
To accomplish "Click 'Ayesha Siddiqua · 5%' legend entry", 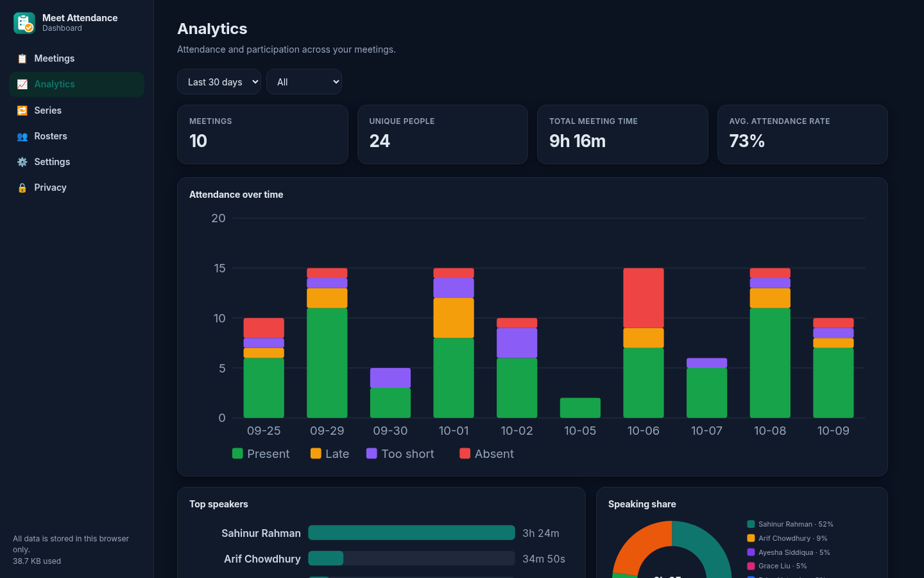I will click(x=789, y=552).
